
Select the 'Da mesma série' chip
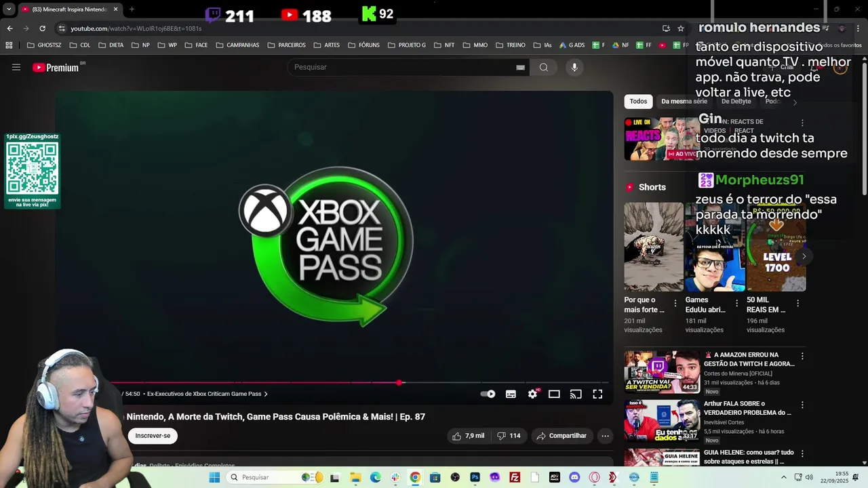click(684, 101)
